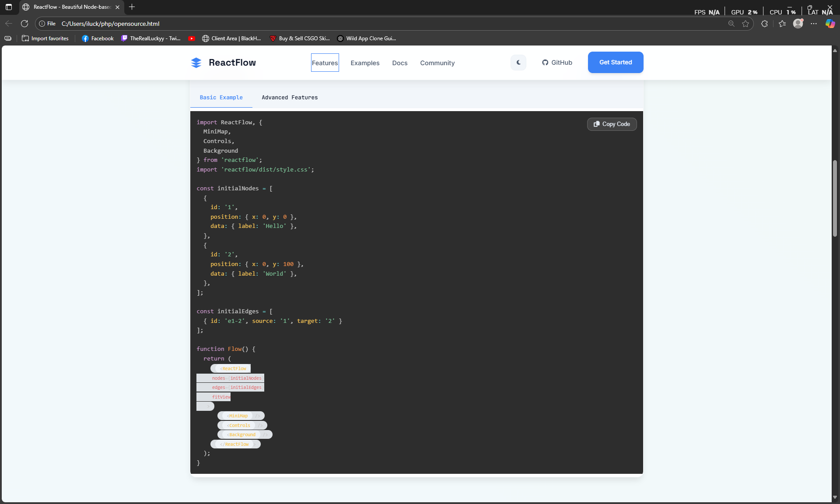Open the Community nav link
Viewport: 840px width, 504px height.
click(x=437, y=63)
